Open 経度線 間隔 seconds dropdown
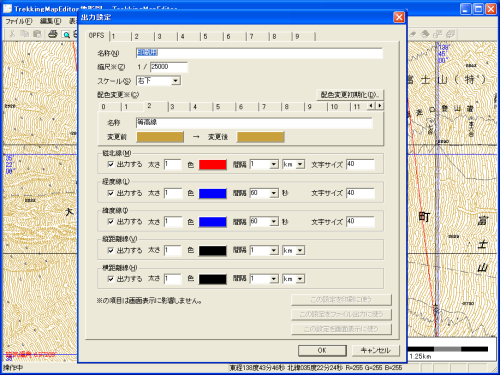500x375 pixels. [274, 193]
